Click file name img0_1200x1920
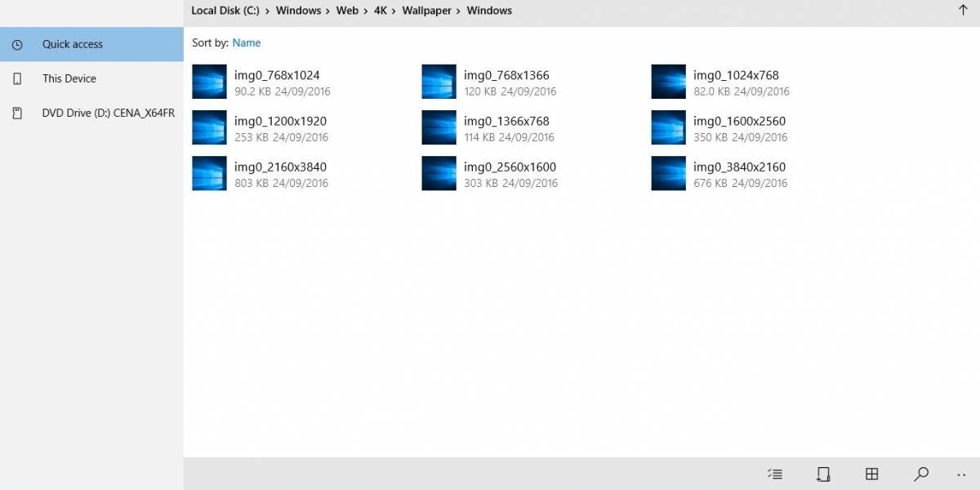980x490 pixels. coord(280,121)
